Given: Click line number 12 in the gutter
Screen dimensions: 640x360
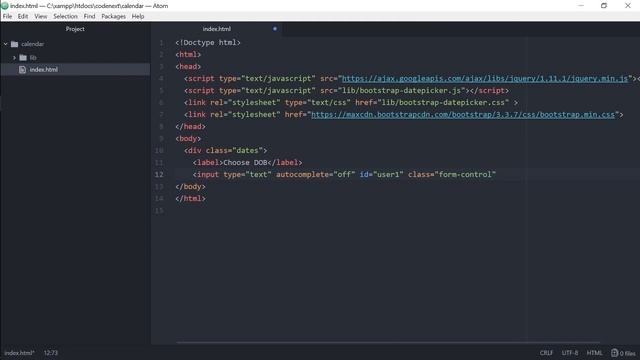Looking at the screenshot, I should (x=159, y=175).
